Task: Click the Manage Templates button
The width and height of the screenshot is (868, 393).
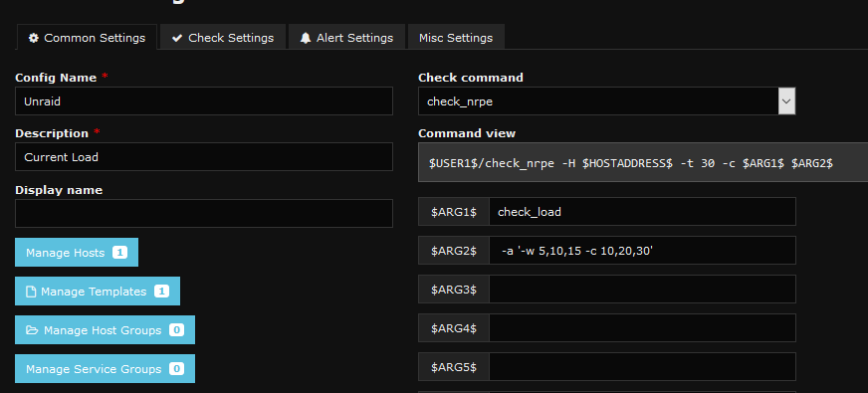Action: click(x=98, y=292)
